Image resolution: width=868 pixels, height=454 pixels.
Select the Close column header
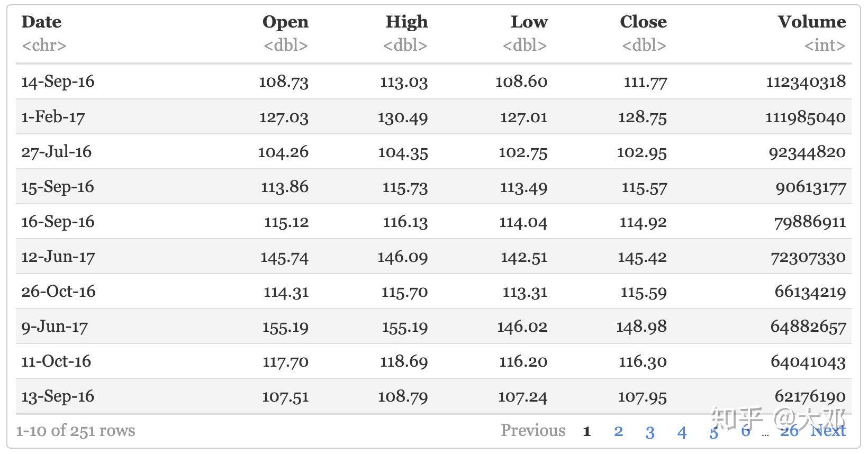pyautogui.click(x=643, y=22)
